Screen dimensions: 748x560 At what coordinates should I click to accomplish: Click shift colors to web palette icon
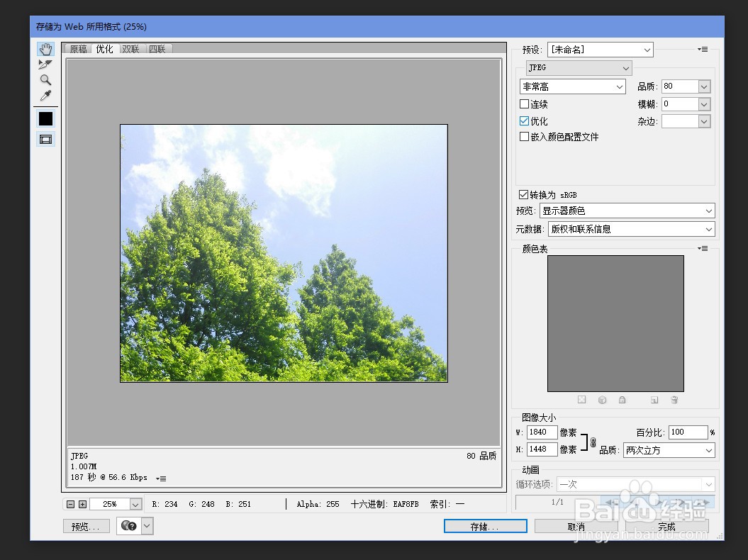[602, 400]
